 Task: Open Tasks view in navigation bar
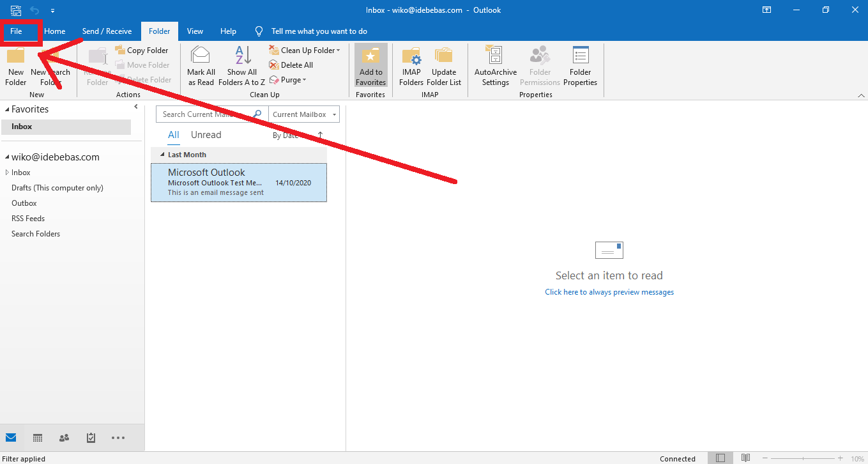point(91,438)
